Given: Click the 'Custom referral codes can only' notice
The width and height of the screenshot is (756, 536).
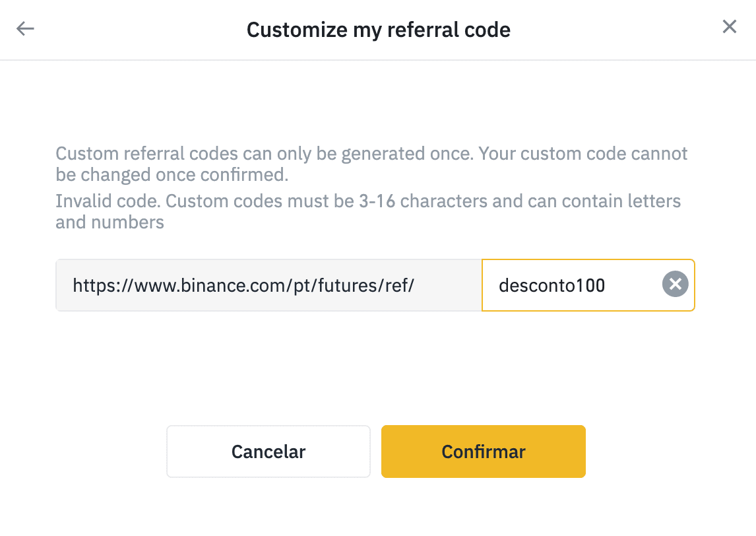Looking at the screenshot, I should coord(371,164).
